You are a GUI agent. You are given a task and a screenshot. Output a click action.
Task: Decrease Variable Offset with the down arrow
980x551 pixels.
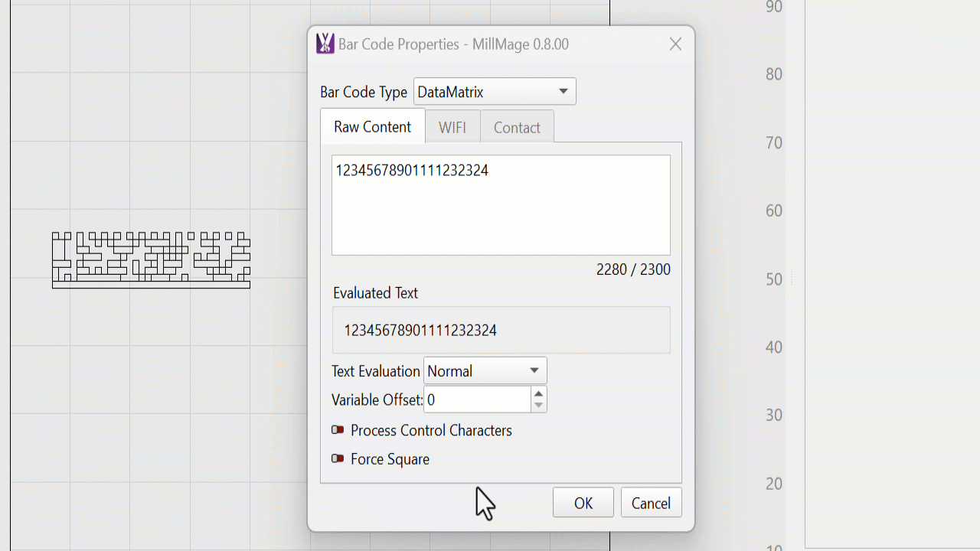coord(539,406)
